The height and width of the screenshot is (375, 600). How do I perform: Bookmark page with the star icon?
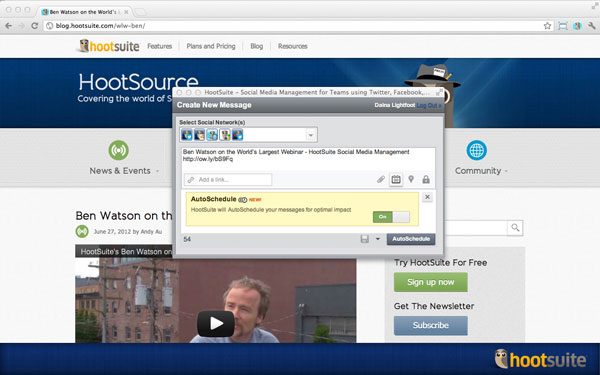click(547, 26)
